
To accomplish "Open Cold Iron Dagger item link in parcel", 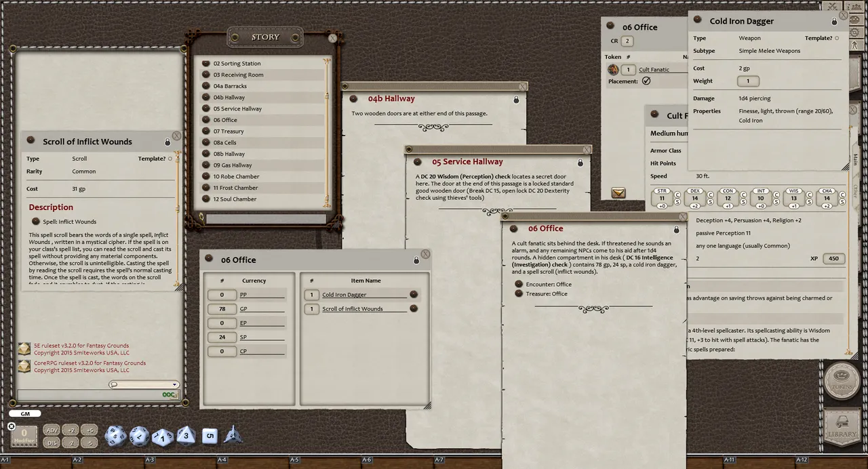I will pyautogui.click(x=414, y=294).
